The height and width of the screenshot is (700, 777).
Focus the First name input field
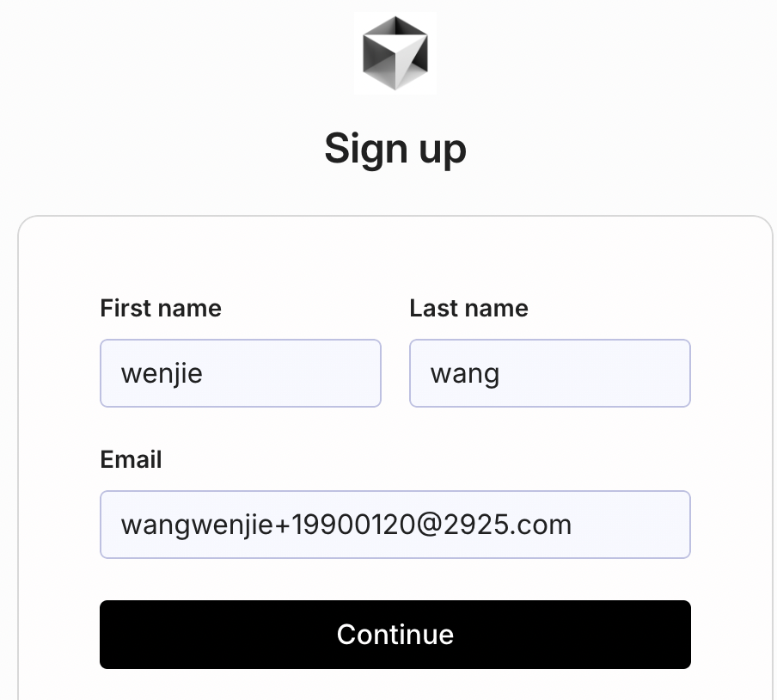241,373
